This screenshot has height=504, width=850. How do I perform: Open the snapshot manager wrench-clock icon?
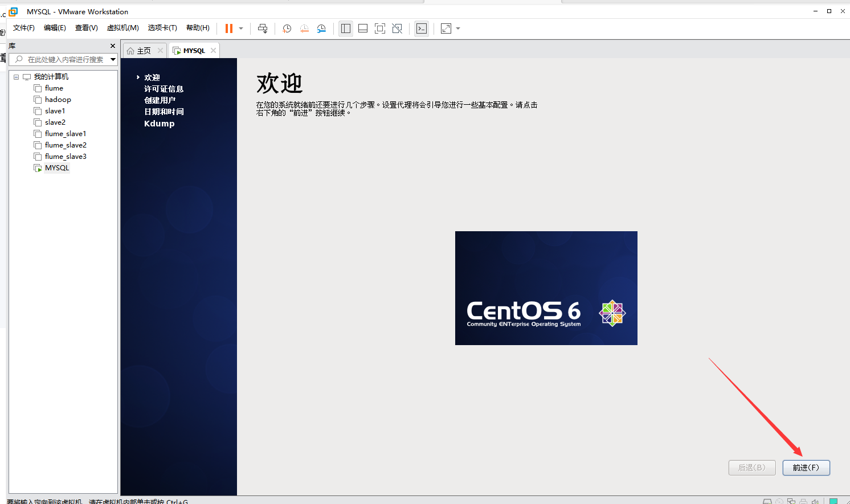321,28
